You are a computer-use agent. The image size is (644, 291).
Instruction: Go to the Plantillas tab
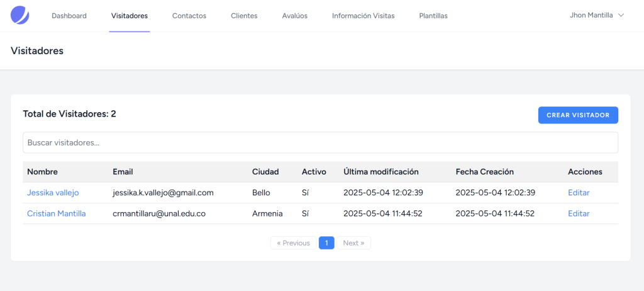tap(433, 16)
